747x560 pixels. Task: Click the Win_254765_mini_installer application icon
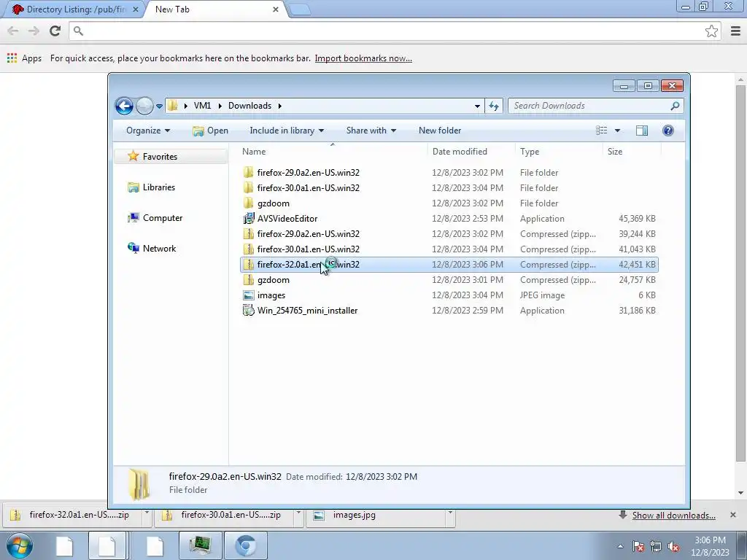point(248,311)
